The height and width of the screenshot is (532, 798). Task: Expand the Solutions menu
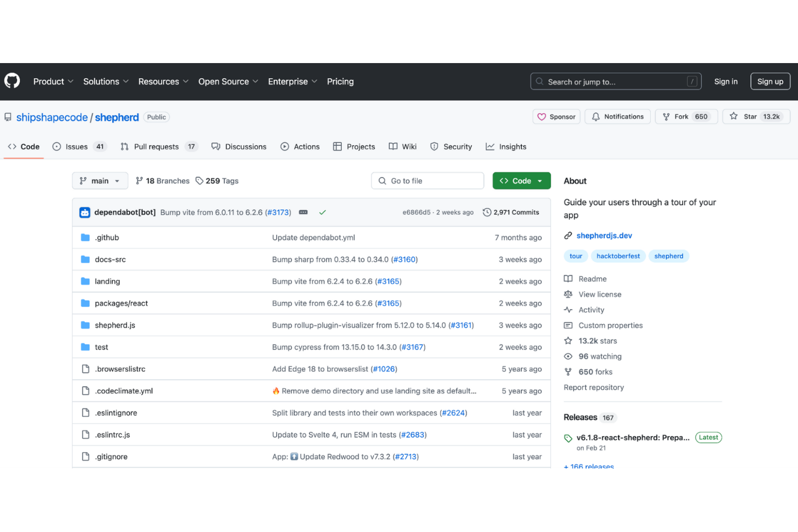click(106, 81)
